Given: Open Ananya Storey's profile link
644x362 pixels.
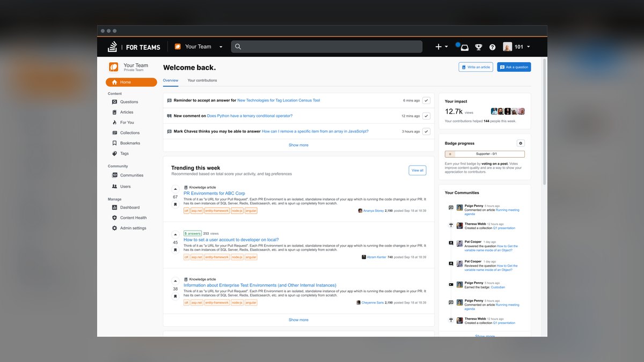Looking at the screenshot, I should 374,211.
